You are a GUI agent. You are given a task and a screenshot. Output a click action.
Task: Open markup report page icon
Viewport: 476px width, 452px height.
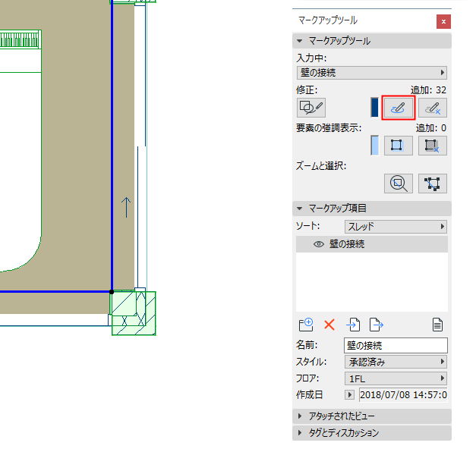437,325
